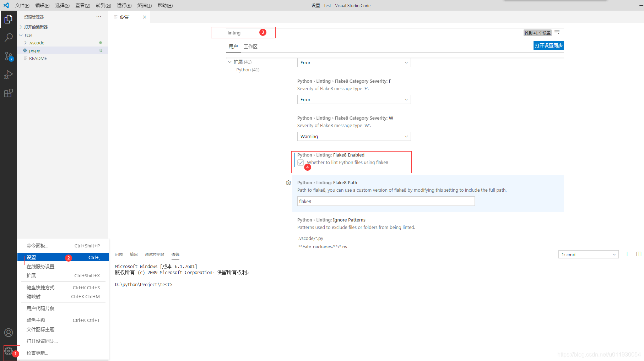Choose Command Palette from Manage menu

[63, 246]
